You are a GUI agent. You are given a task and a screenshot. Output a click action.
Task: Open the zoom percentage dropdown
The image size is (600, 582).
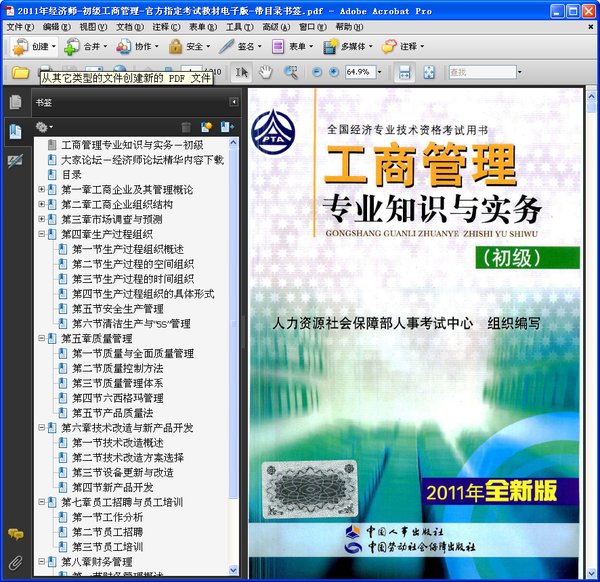378,72
